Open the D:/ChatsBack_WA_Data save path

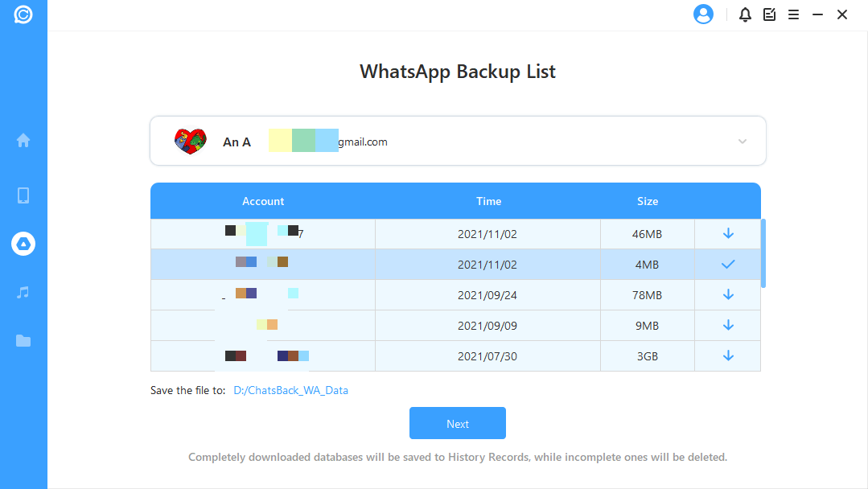pyautogui.click(x=290, y=391)
